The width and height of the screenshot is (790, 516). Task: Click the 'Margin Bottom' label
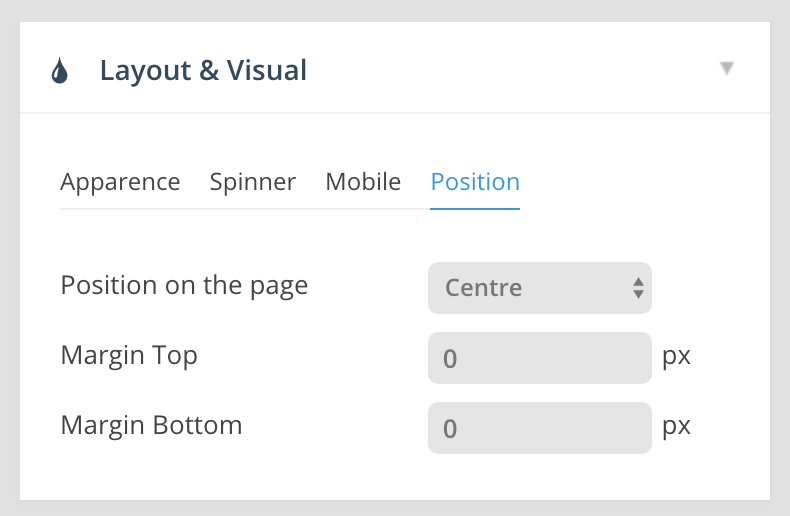pos(151,425)
